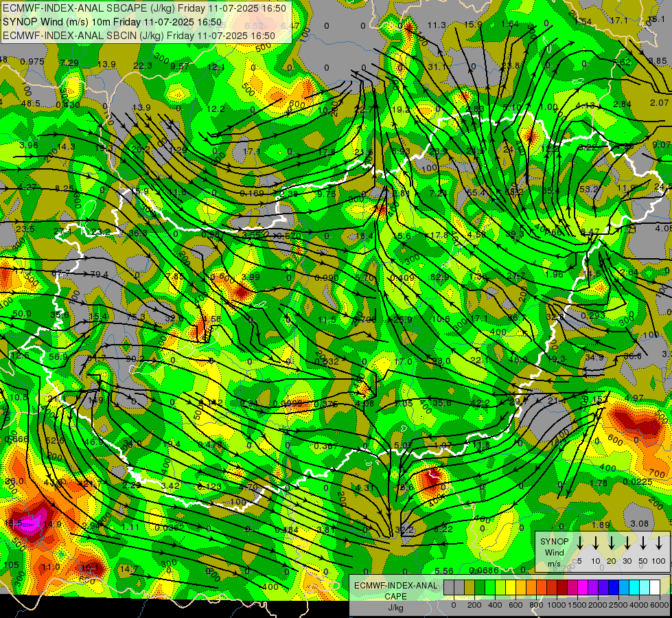Screen dimensions: 672x618
Task: Click the map value 56.9
Action: [x=58, y=357]
